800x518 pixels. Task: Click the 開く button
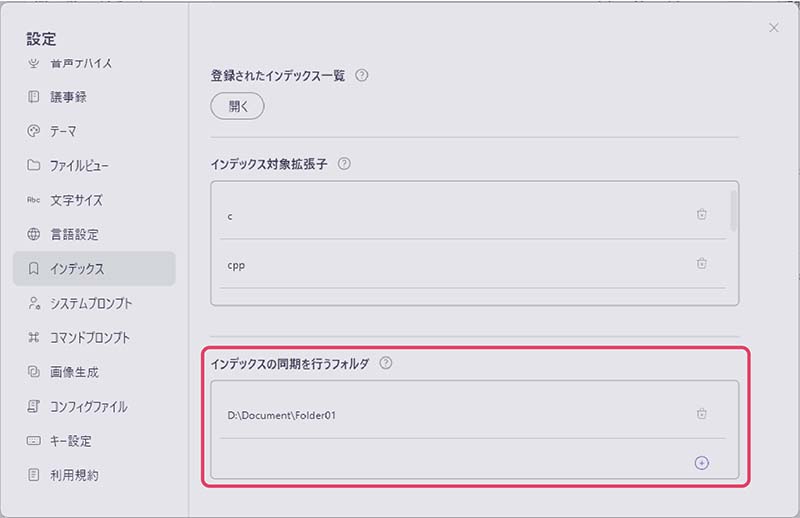237,106
